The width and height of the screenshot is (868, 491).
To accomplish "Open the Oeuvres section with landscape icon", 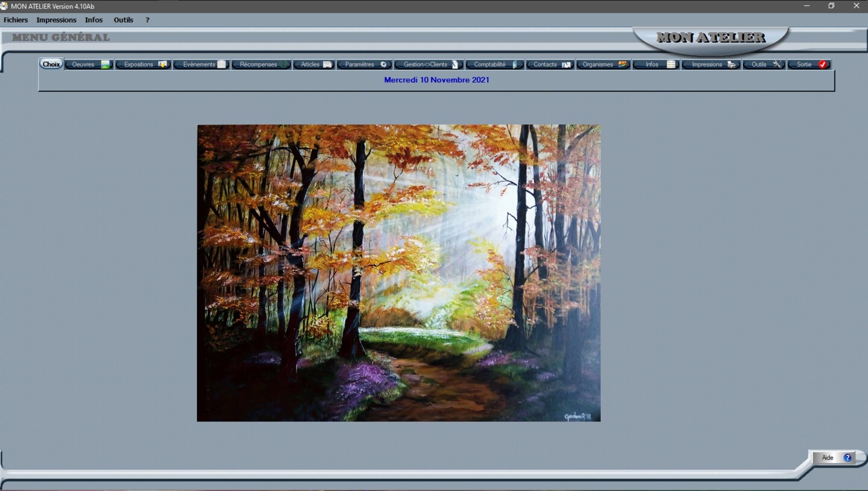I will click(x=89, y=65).
